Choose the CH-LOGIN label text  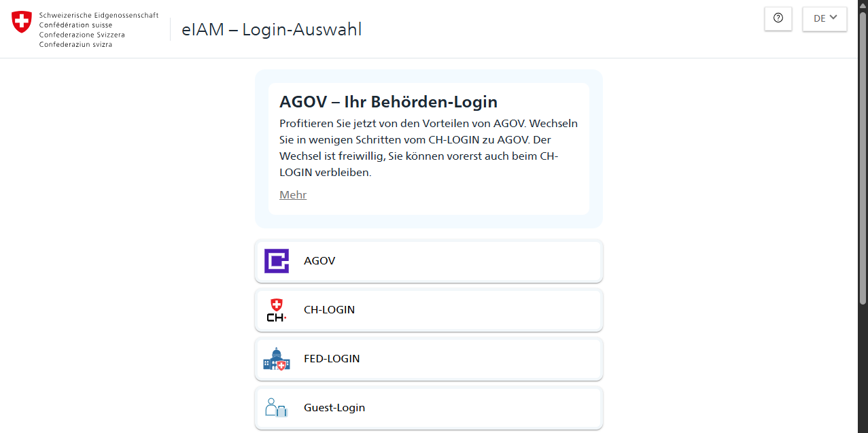click(x=329, y=310)
